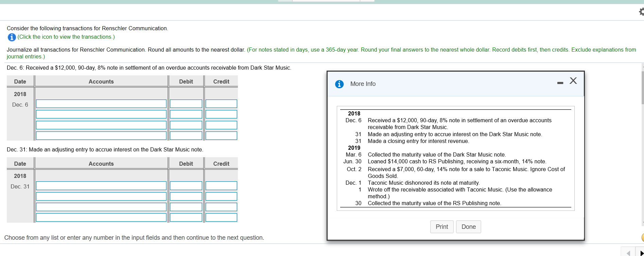Image resolution: width=644 pixels, height=256 pixels.
Task: Click 'More Info' dialog title text
Action: click(x=363, y=84)
